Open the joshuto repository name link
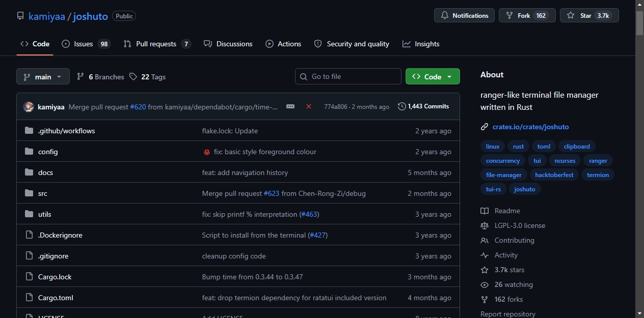 [x=90, y=16]
